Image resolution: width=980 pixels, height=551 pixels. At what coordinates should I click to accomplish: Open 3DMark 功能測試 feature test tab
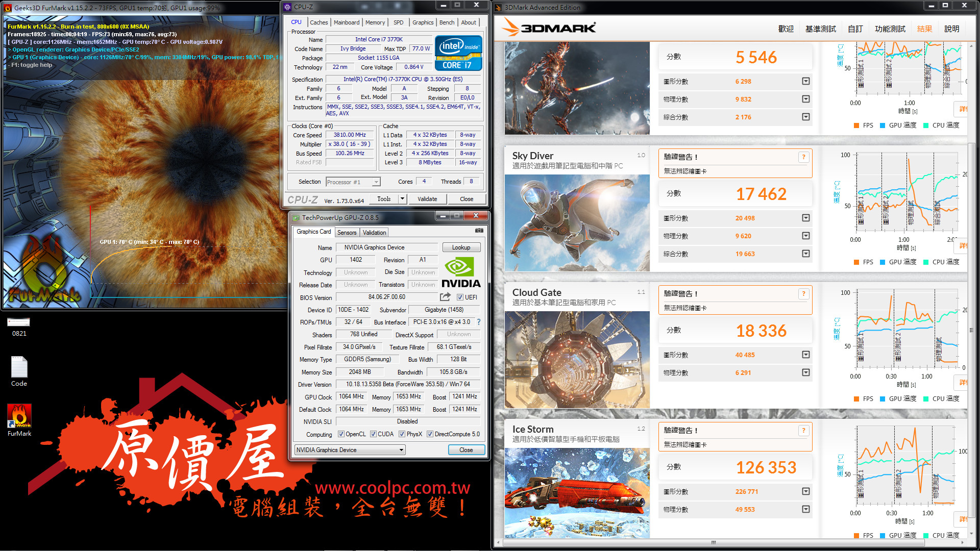890,29
